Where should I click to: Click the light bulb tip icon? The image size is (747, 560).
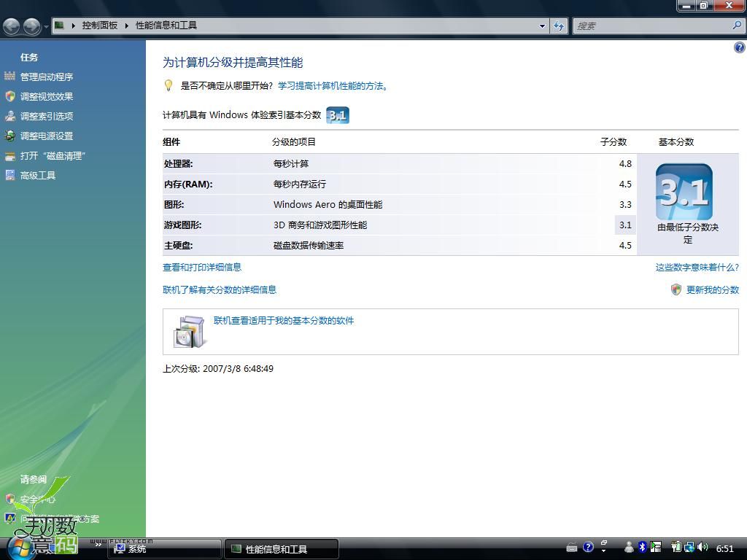click(169, 86)
